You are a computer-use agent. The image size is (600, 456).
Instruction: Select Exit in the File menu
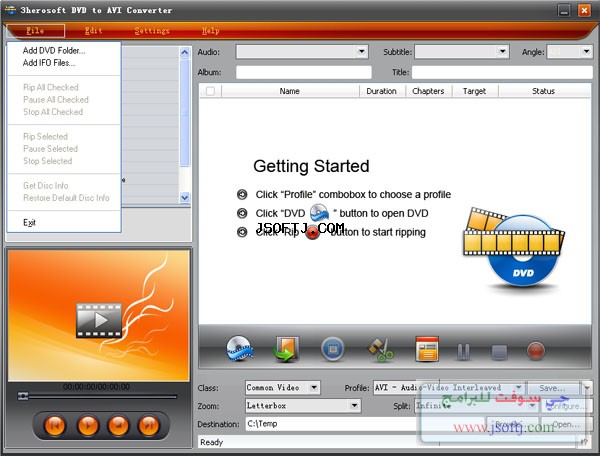pyautogui.click(x=29, y=222)
